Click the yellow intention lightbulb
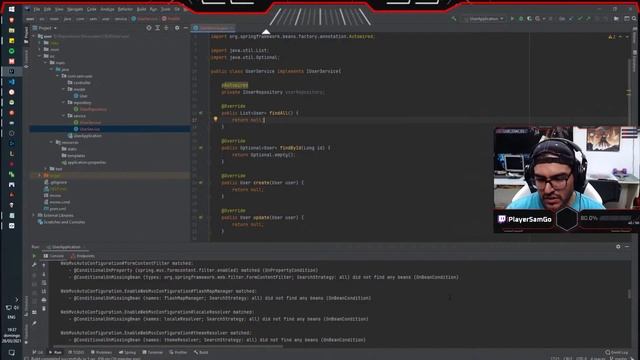The image size is (640, 360). coord(216,120)
